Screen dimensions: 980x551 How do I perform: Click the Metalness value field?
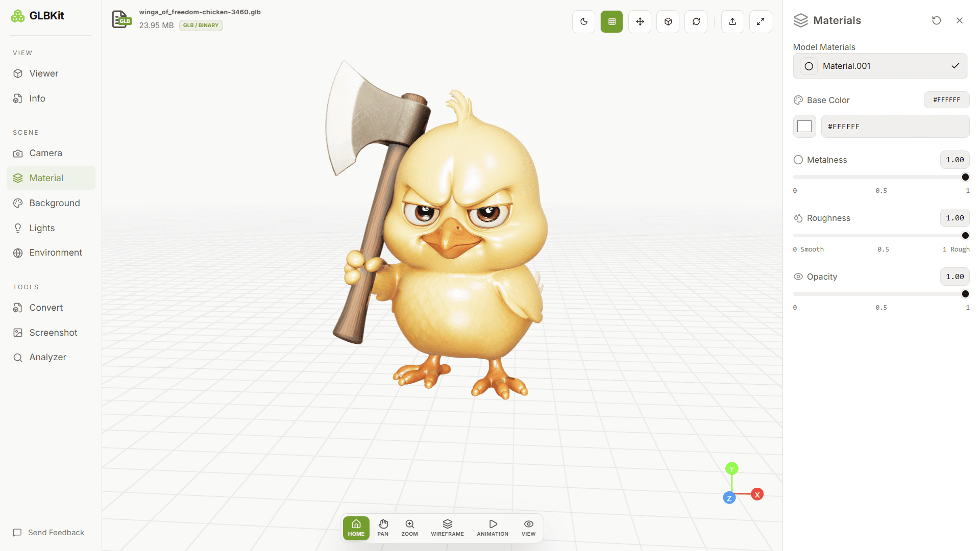(x=954, y=160)
